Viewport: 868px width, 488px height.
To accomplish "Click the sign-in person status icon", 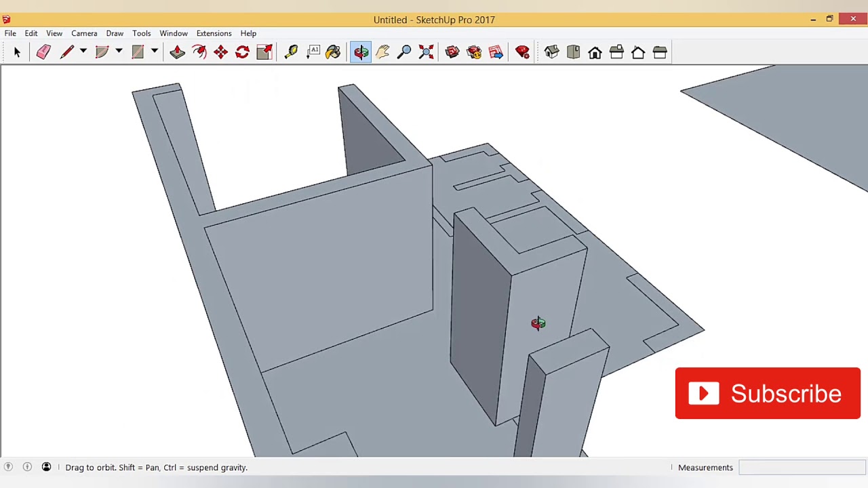I will (46, 467).
